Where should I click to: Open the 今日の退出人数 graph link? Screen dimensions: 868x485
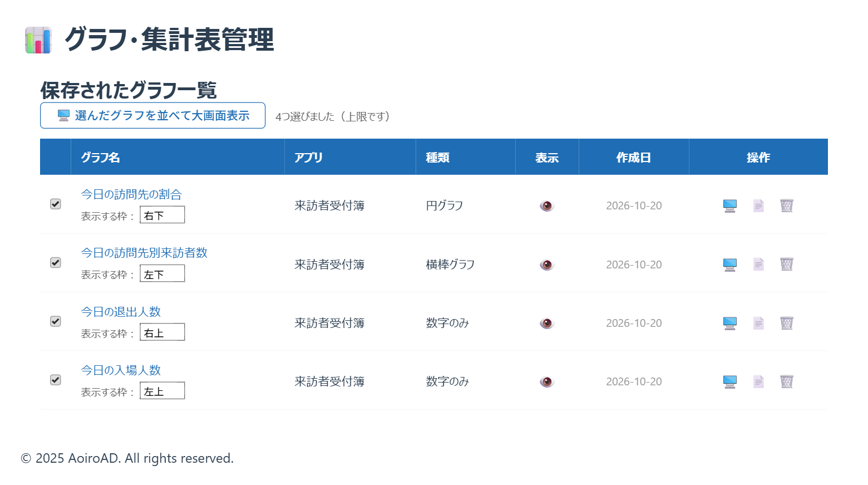click(x=121, y=312)
